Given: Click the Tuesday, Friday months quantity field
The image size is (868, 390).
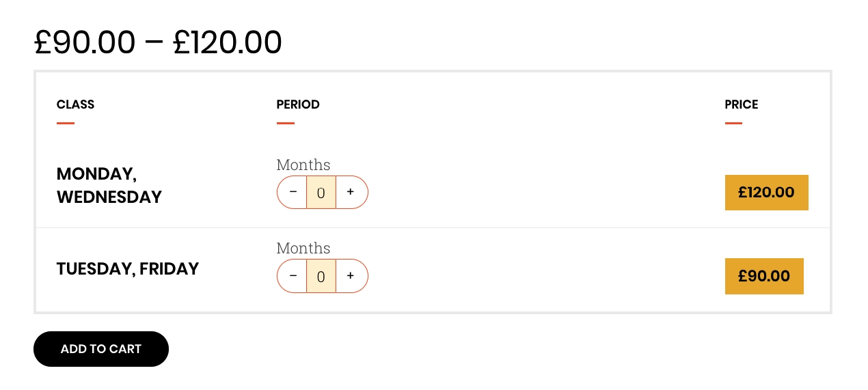Looking at the screenshot, I should point(321,276).
